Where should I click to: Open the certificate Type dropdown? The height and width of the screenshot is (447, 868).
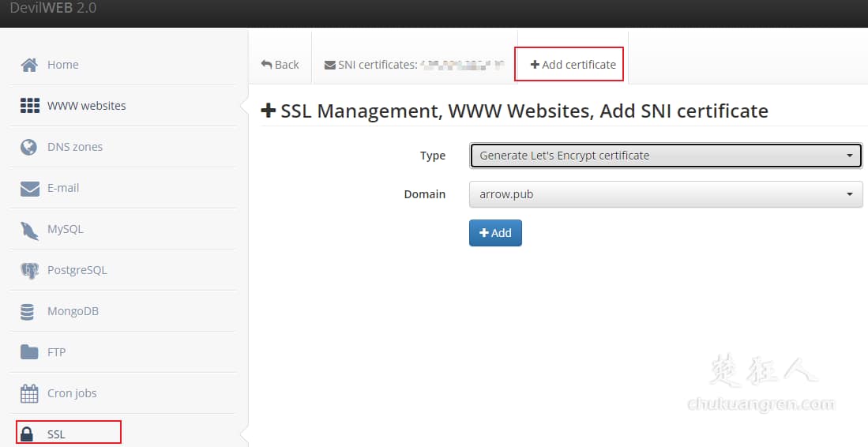click(666, 156)
